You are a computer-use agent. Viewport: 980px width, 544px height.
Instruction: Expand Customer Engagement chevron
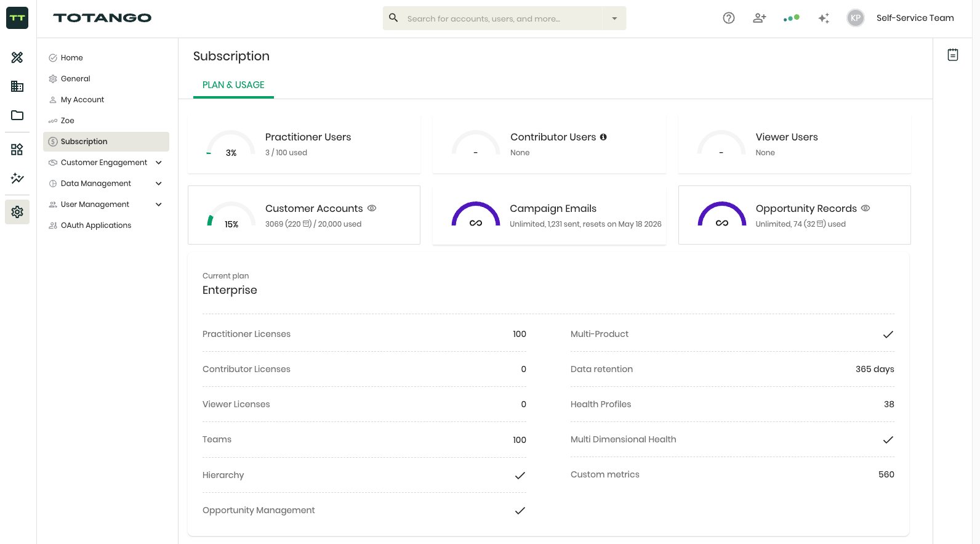[159, 163]
